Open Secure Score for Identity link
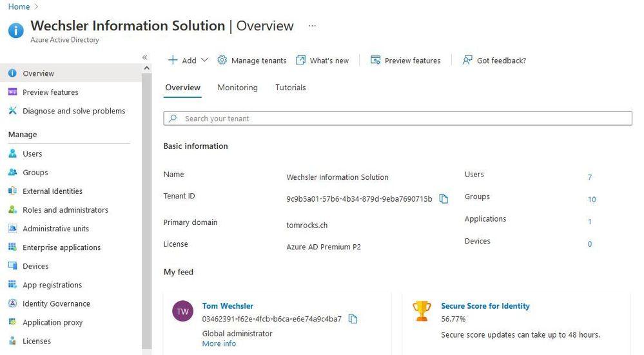Viewport: 644px width, 355px height. pyautogui.click(x=485, y=306)
